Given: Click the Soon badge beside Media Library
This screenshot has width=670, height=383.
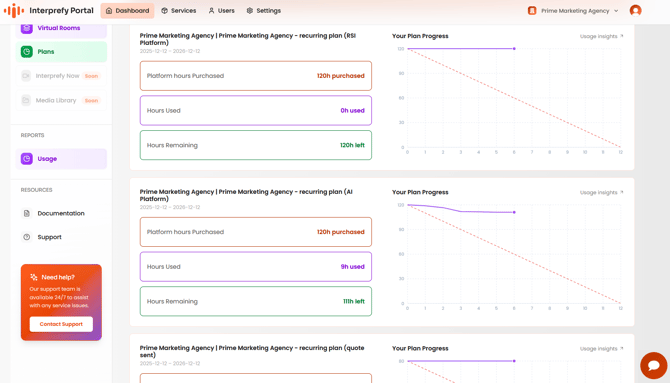Looking at the screenshot, I should tap(91, 101).
